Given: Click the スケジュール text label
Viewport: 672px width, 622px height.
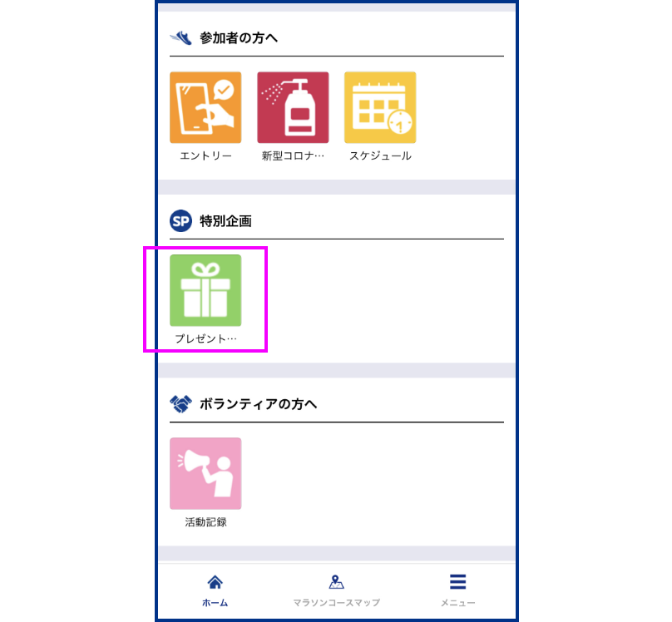Looking at the screenshot, I should 381,156.
